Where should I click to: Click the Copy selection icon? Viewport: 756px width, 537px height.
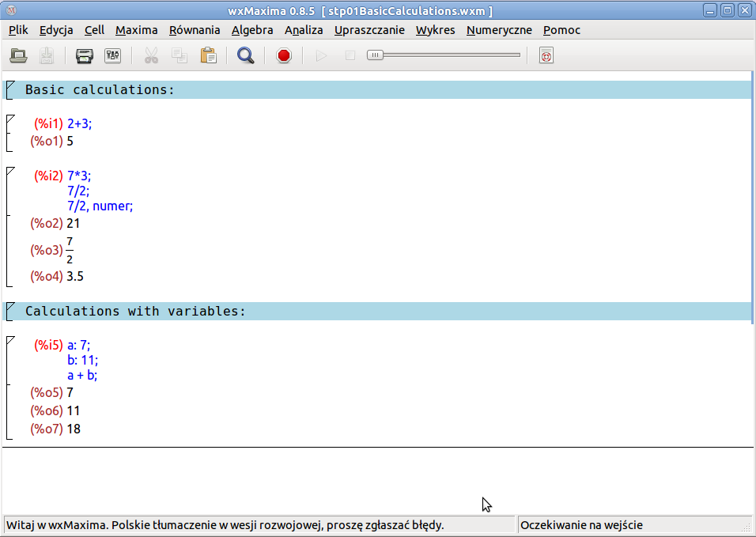tap(180, 55)
